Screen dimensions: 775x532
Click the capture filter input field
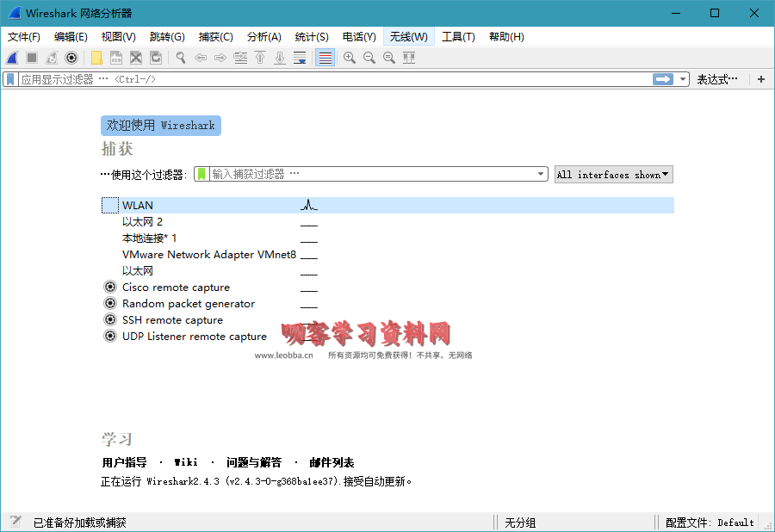coord(370,174)
